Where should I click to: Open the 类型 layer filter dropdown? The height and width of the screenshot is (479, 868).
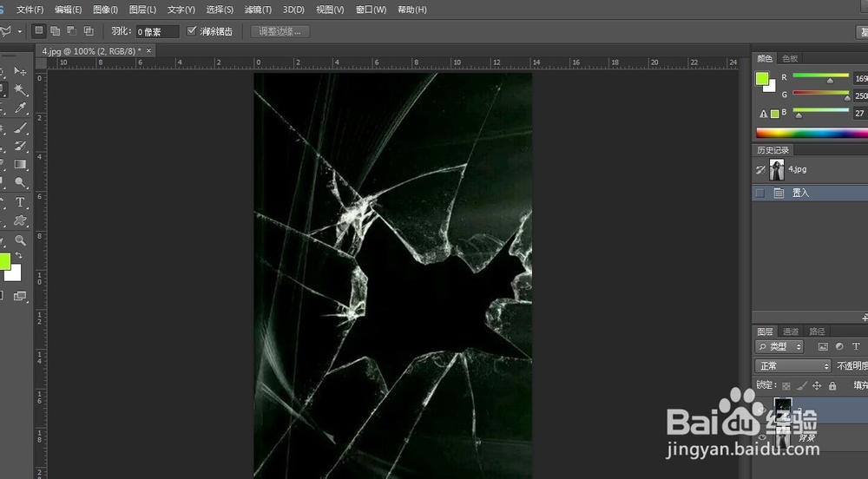point(779,347)
